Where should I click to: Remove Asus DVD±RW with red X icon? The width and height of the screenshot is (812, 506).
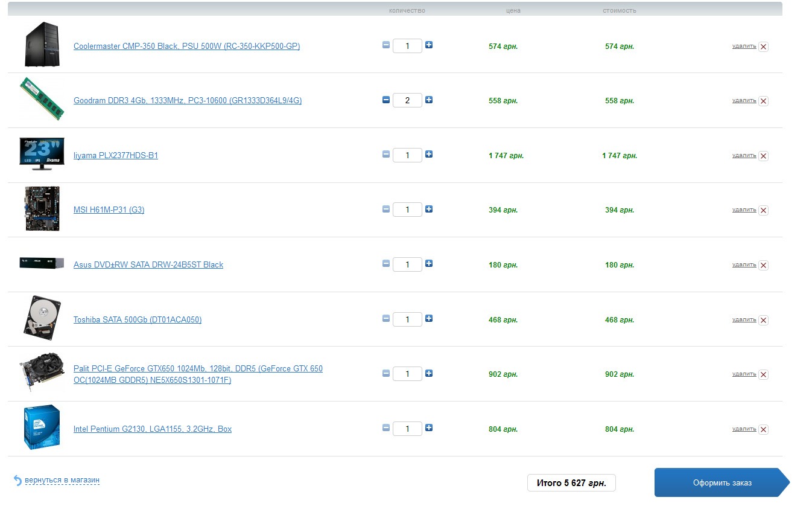[x=763, y=265]
